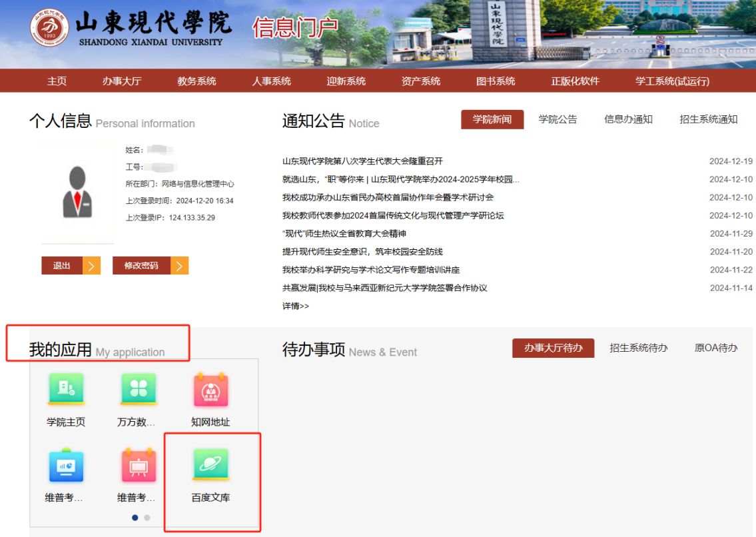This screenshot has height=537, width=756.
Task: Open the 万方数… database app icon
Action: [139, 389]
